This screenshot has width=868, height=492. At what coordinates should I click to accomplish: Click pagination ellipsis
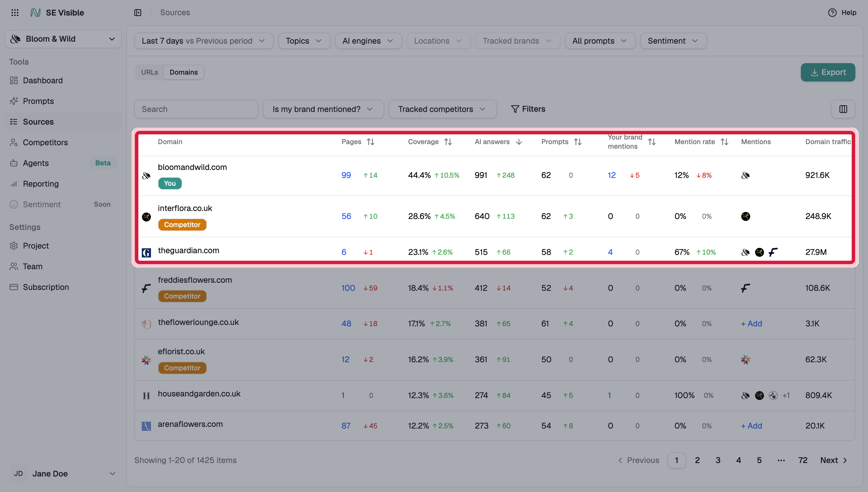(781, 460)
